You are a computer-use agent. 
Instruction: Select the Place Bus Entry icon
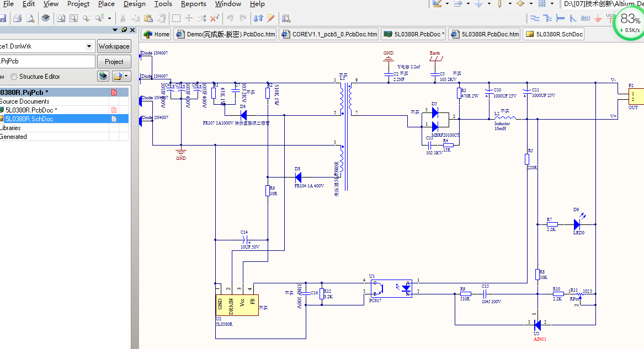point(573,18)
